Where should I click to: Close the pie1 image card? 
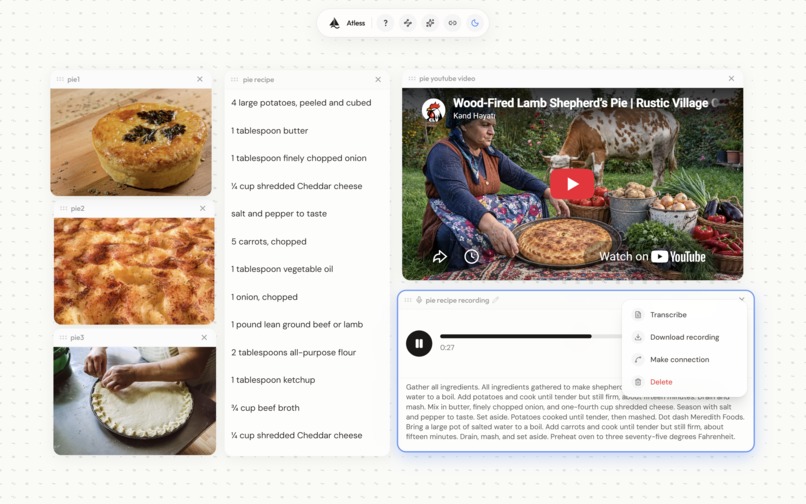point(200,79)
